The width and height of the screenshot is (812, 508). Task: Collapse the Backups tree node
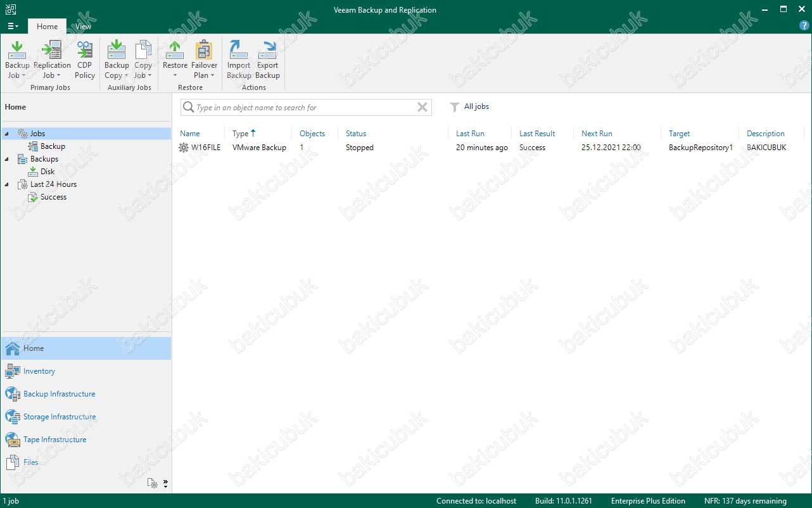point(6,159)
